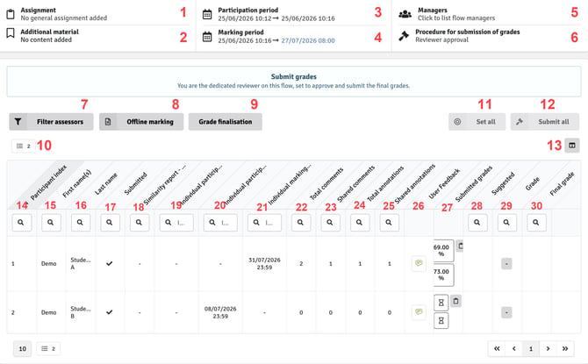Sort by the Participant index column header
The height and width of the screenshot is (364, 588).
(49, 182)
